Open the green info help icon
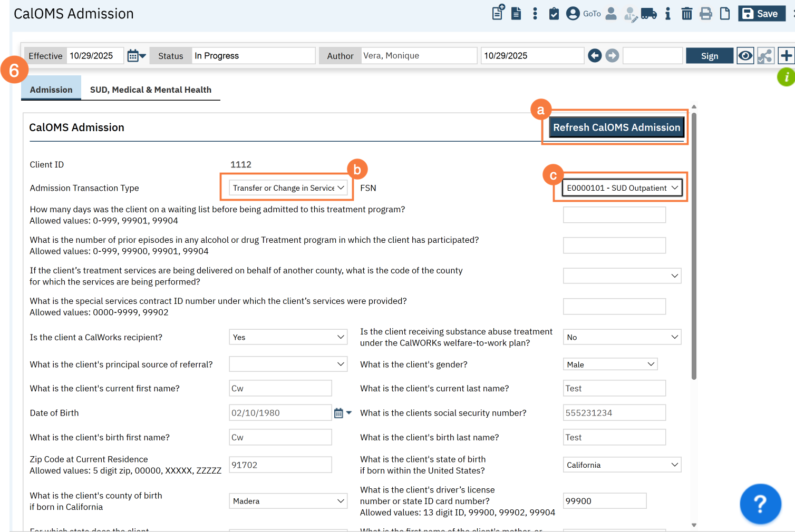 point(786,77)
